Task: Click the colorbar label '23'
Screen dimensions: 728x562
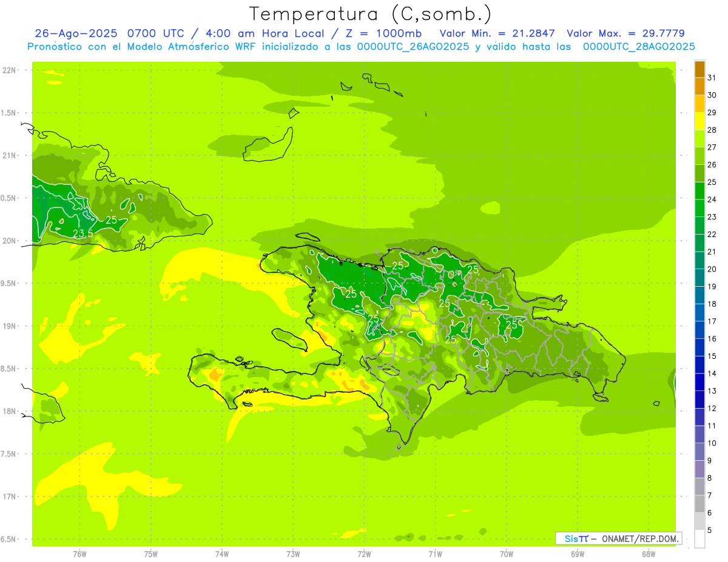Action: point(712,217)
